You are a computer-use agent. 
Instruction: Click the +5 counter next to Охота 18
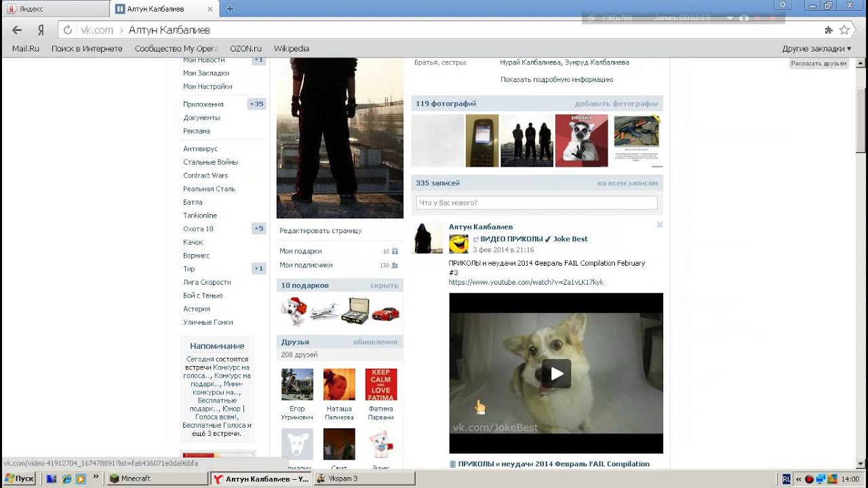click(x=258, y=228)
